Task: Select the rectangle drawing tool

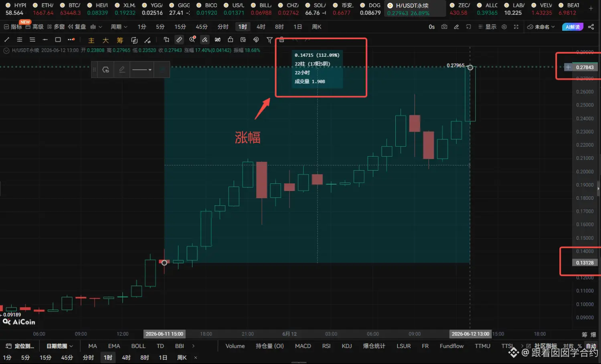Action: [58, 40]
